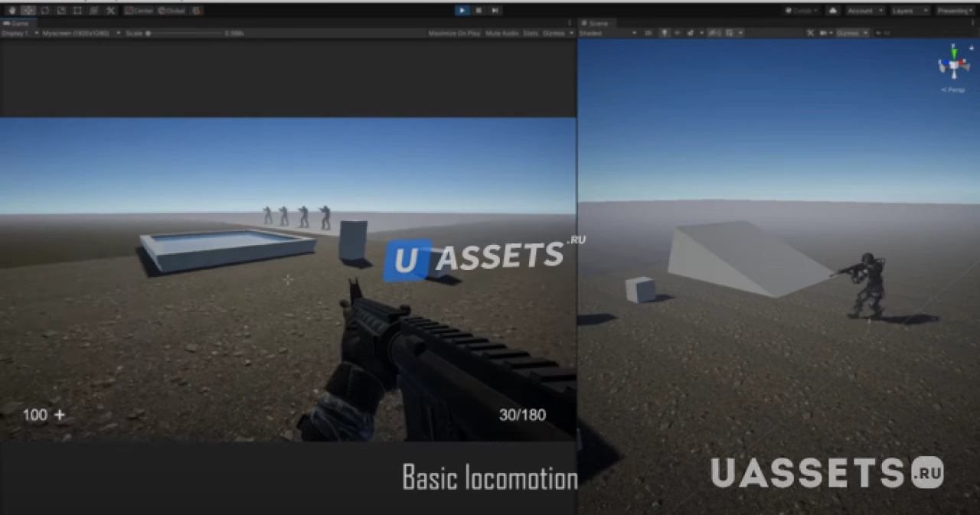The height and width of the screenshot is (515, 980).
Task: Toggle Scene grid icon
Action: click(x=730, y=34)
